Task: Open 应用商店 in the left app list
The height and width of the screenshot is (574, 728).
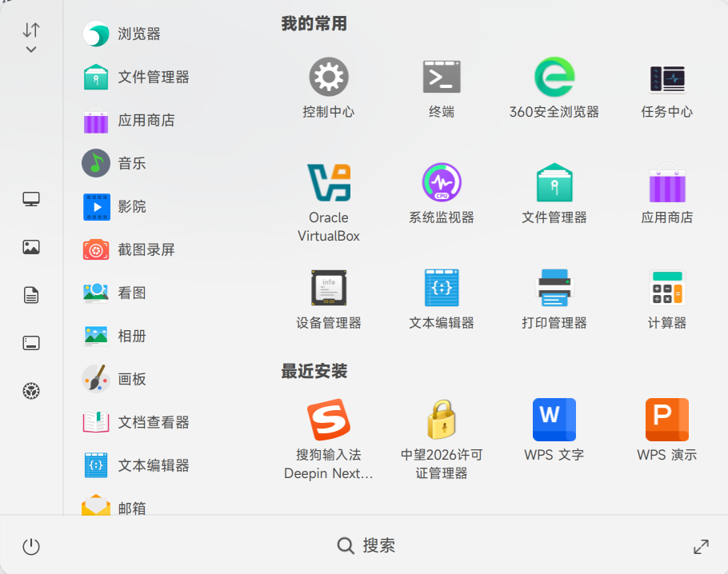Action: (129, 120)
